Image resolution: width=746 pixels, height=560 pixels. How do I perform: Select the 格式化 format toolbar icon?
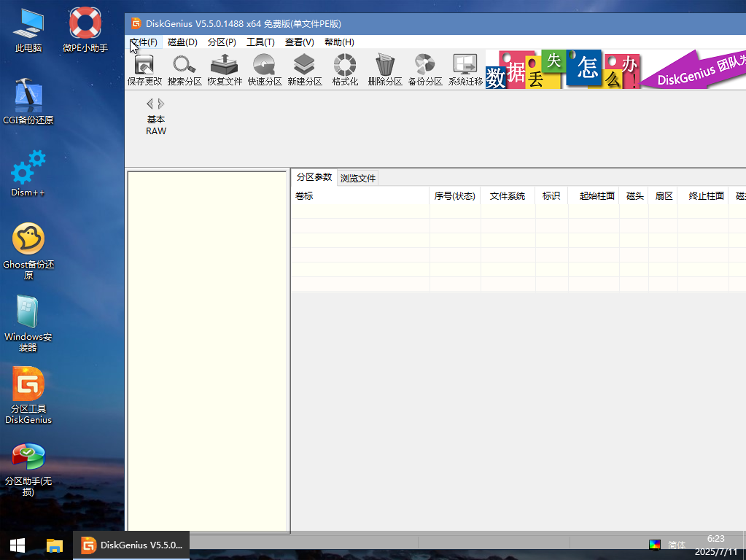coord(345,70)
